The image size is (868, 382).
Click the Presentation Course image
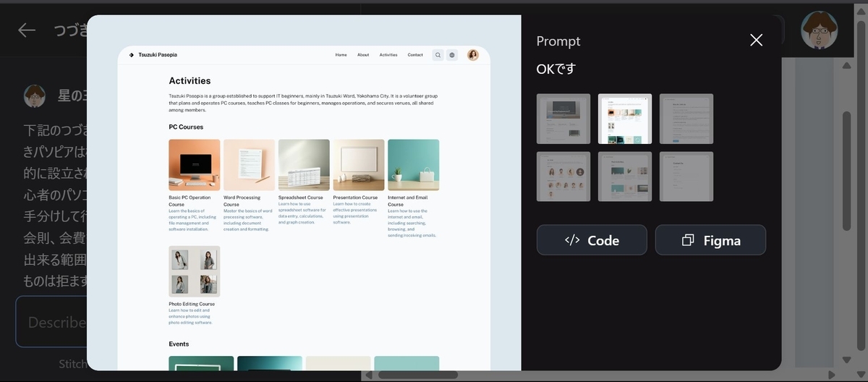359,165
